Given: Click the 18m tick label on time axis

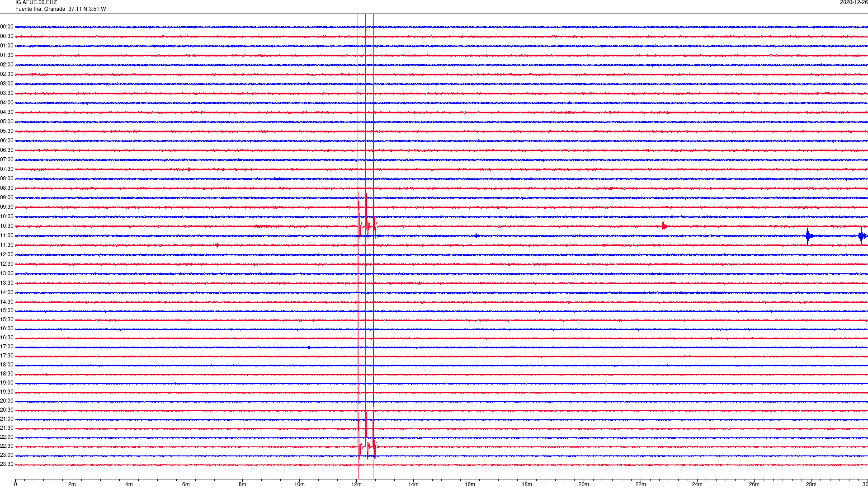Looking at the screenshot, I should (x=527, y=484).
